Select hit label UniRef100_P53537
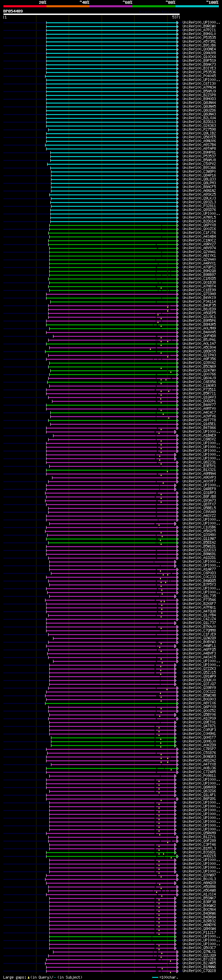 point(199,156)
